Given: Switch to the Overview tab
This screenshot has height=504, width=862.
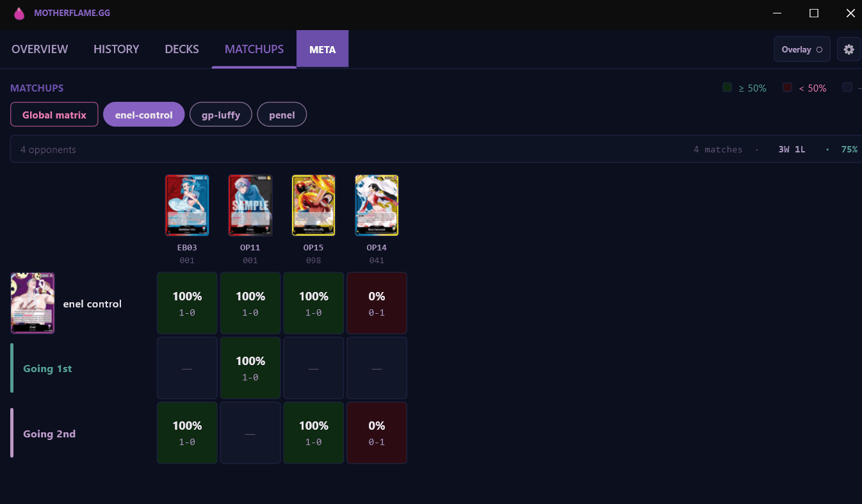Looking at the screenshot, I should [40, 49].
